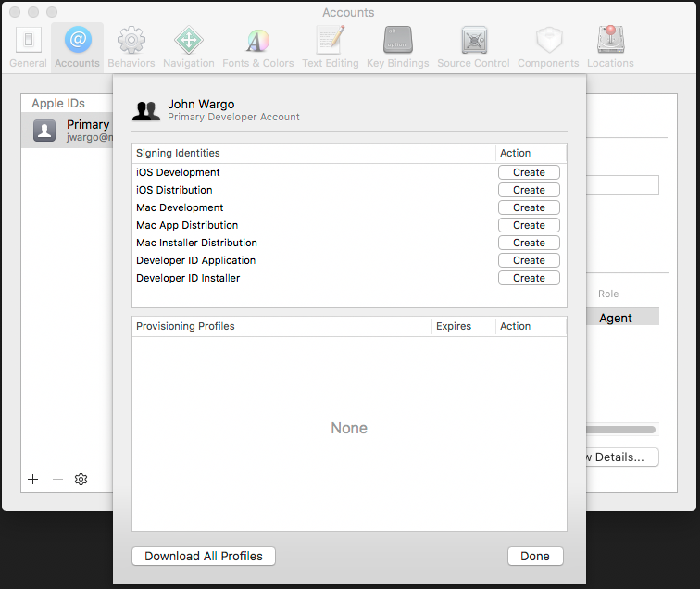This screenshot has width=700, height=589.
Task: Open Source Control preferences
Action: (x=473, y=47)
